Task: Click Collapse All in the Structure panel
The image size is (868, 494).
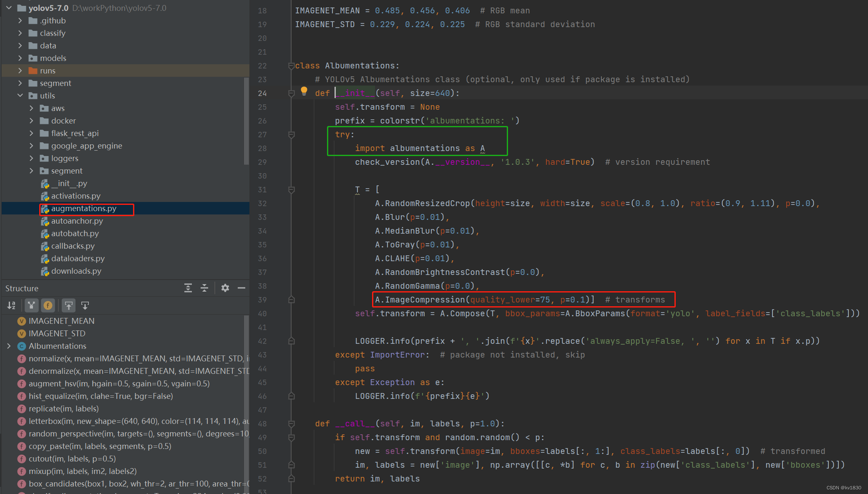Action: click(x=204, y=288)
